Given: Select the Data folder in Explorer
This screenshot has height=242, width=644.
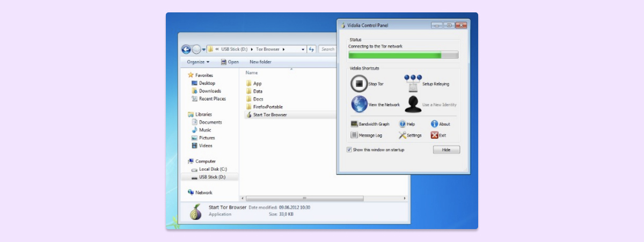Looking at the screenshot, I should pyautogui.click(x=254, y=91).
